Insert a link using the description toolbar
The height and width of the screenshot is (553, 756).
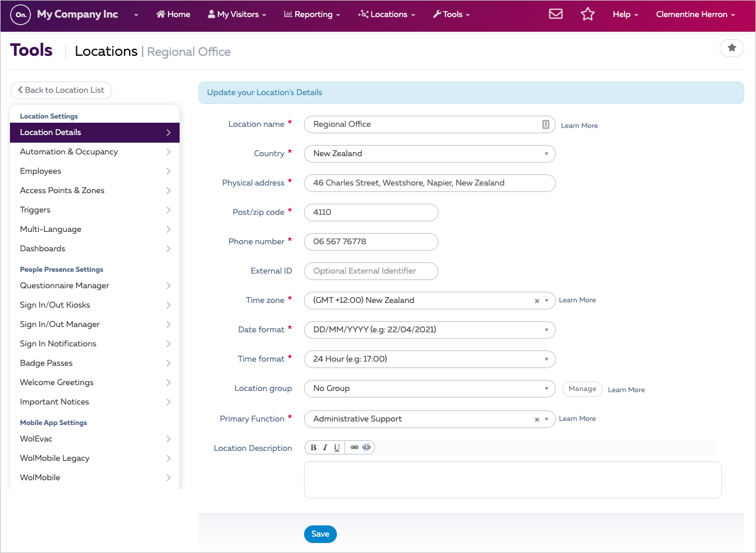coord(354,447)
